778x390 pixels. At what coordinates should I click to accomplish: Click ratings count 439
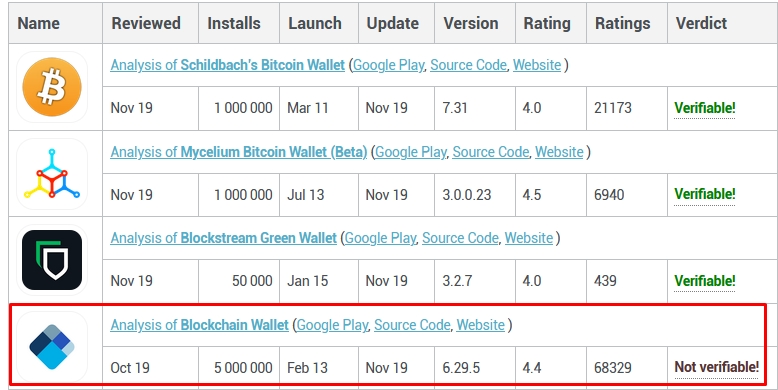tap(605, 281)
